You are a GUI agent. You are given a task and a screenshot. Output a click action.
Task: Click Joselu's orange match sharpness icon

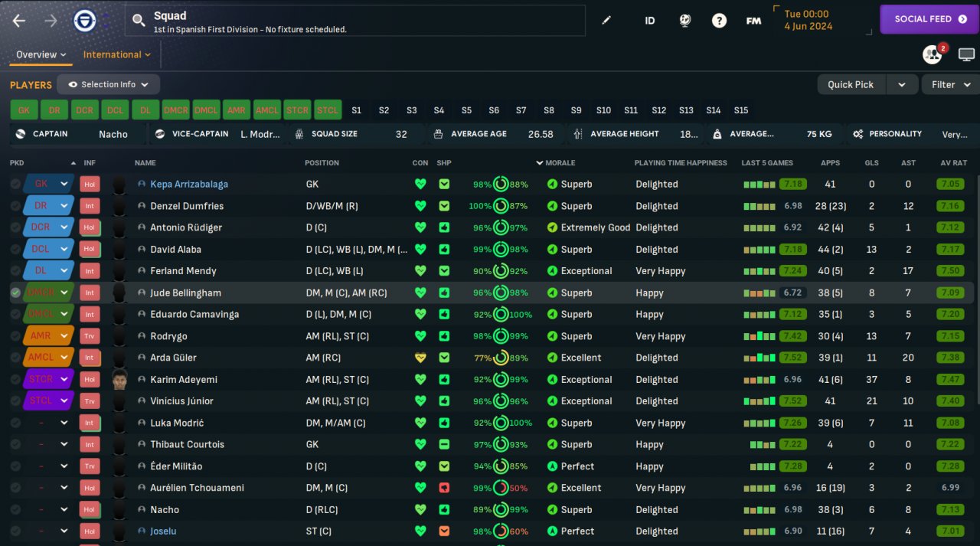tap(444, 531)
